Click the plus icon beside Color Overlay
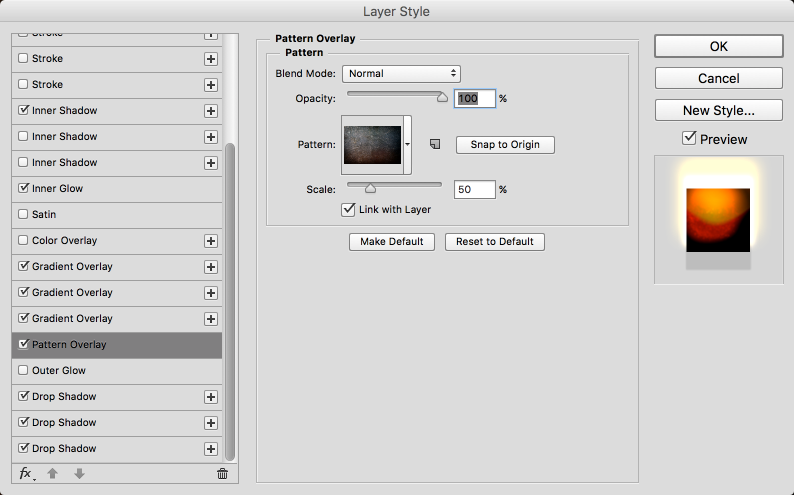 (211, 241)
